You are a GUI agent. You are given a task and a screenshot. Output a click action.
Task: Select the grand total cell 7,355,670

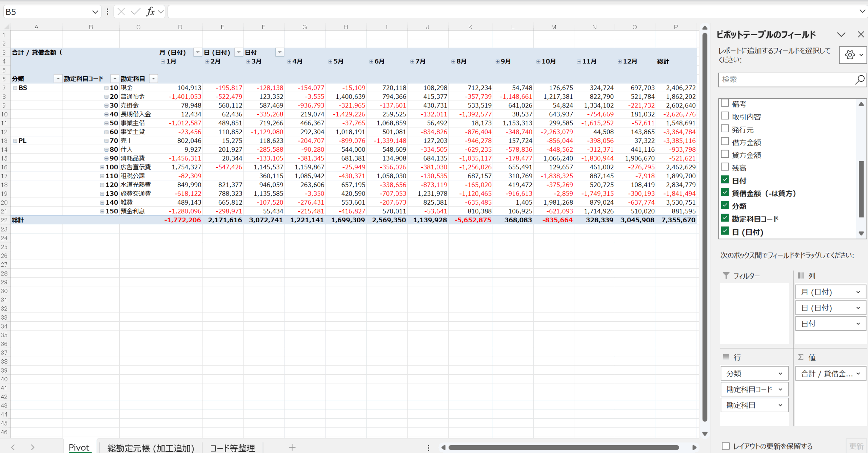(x=676, y=220)
